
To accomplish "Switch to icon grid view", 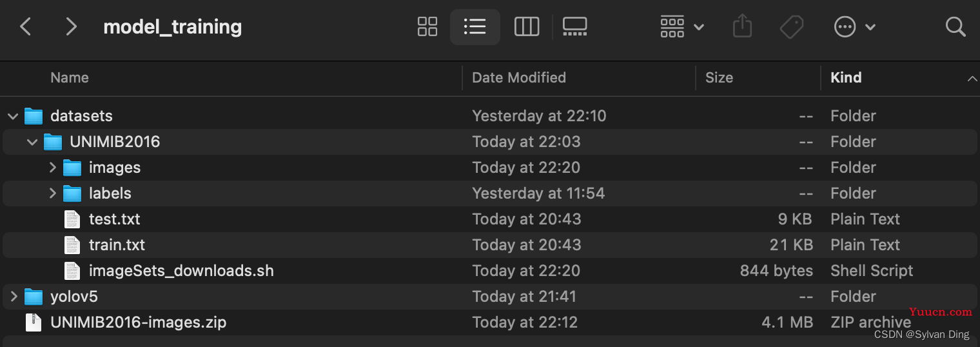I will click(x=427, y=26).
